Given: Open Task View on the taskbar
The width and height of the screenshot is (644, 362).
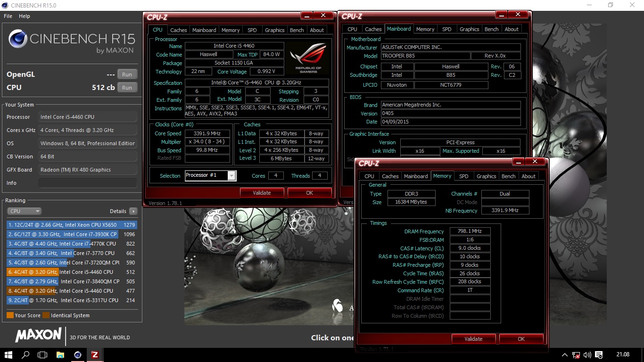Looking at the screenshot, I should tap(42, 354).
